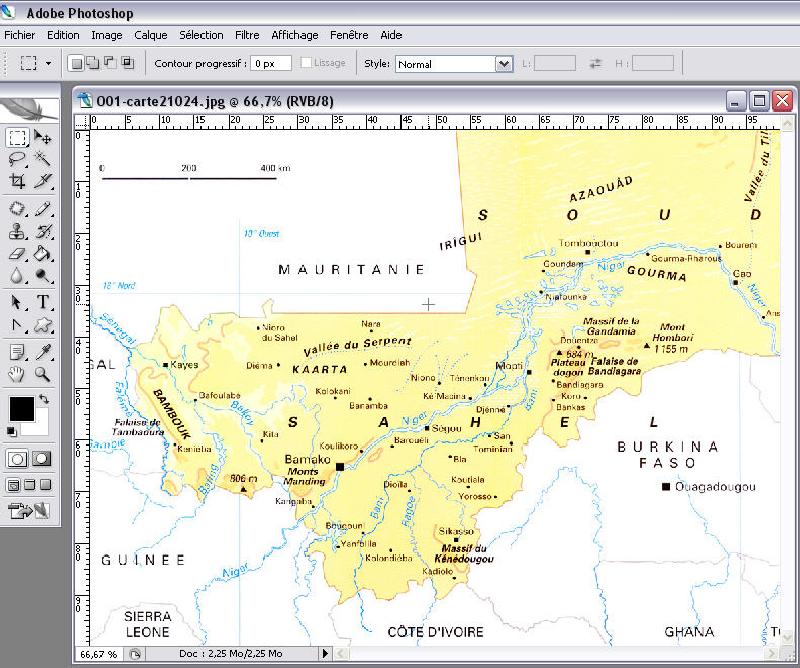The width and height of the screenshot is (800, 668).
Task: Open the Calque menu
Action: [151, 35]
